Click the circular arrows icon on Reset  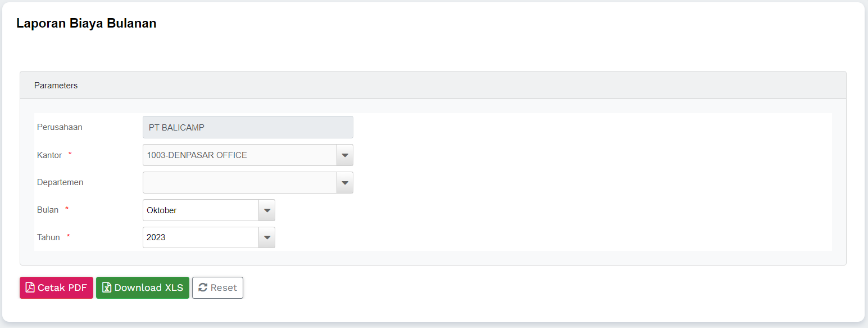203,287
